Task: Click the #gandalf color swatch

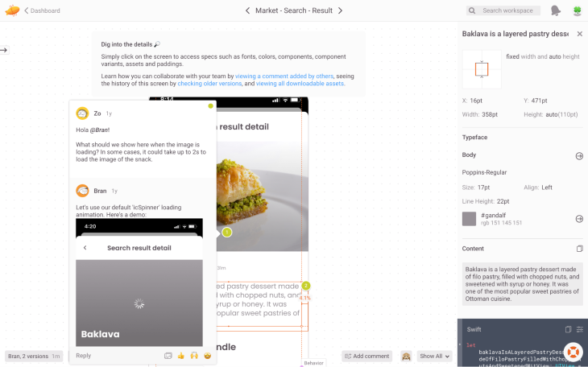Action: 469,219
